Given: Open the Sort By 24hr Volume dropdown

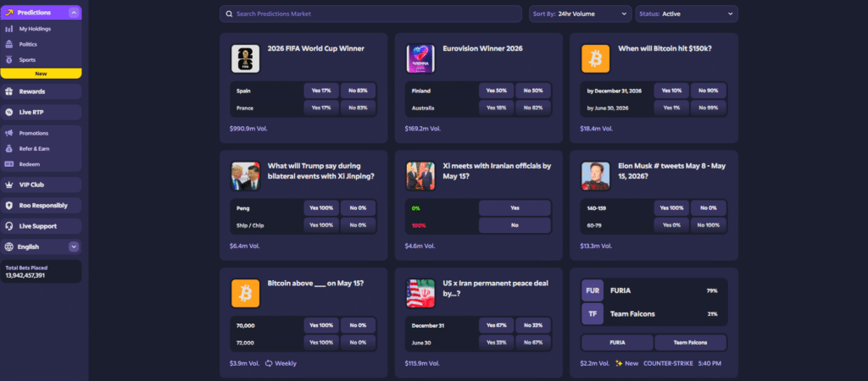Looking at the screenshot, I should [x=580, y=14].
